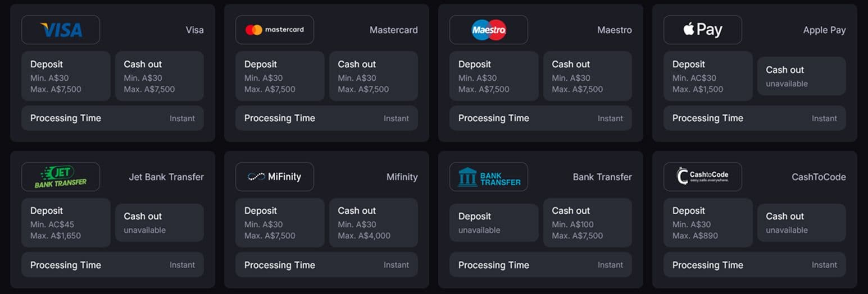Click CashToCode Deposit limits box

708,223
